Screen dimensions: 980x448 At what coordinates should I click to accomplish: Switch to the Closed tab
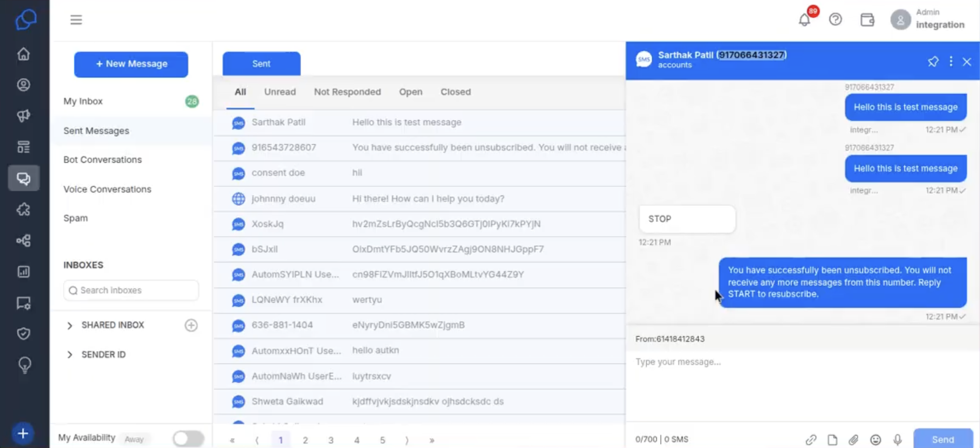tap(456, 92)
